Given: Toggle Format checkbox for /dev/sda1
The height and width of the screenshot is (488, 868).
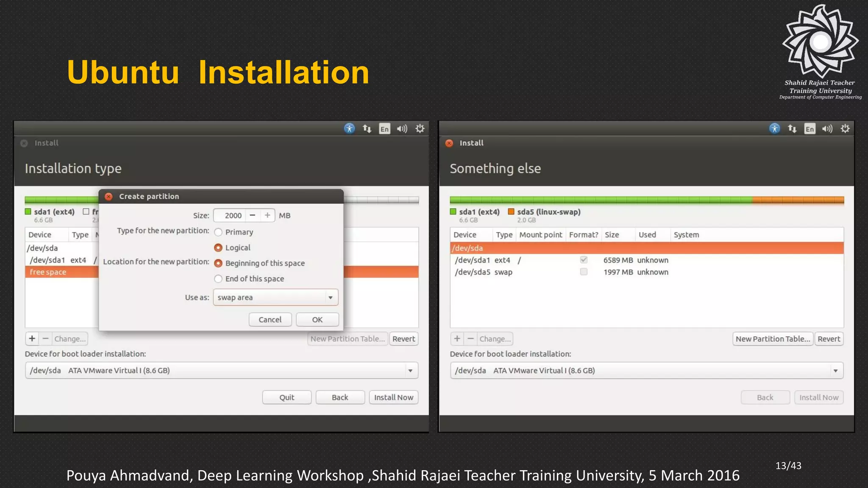Looking at the screenshot, I should pos(584,260).
